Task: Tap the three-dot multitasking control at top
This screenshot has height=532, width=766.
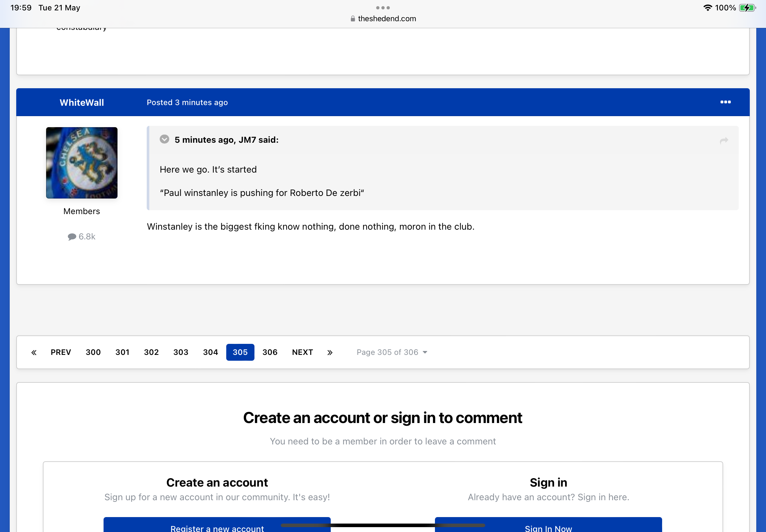Action: [x=383, y=8]
